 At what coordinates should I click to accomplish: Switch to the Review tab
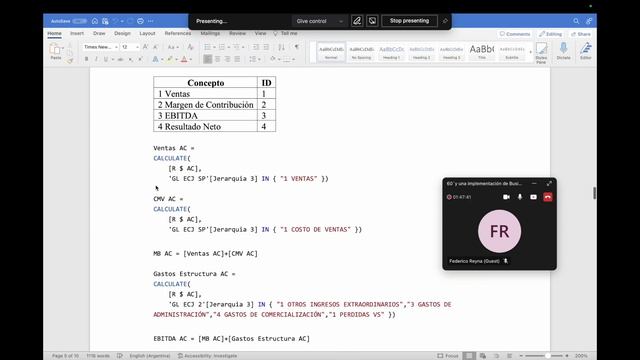tap(238, 33)
